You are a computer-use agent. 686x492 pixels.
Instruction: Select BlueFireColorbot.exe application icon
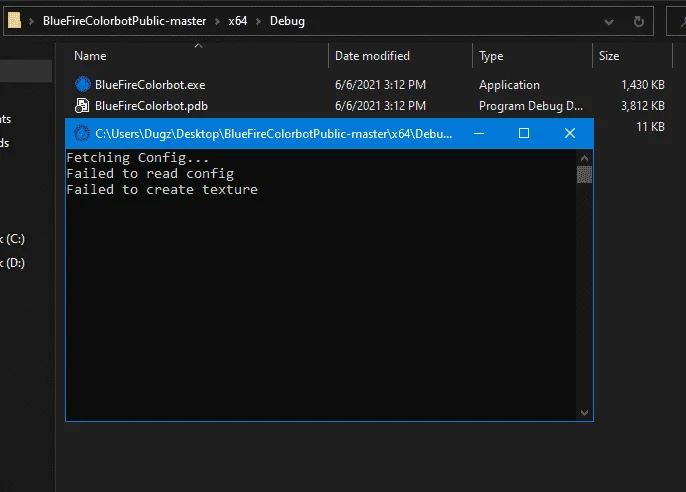pyautogui.click(x=83, y=84)
